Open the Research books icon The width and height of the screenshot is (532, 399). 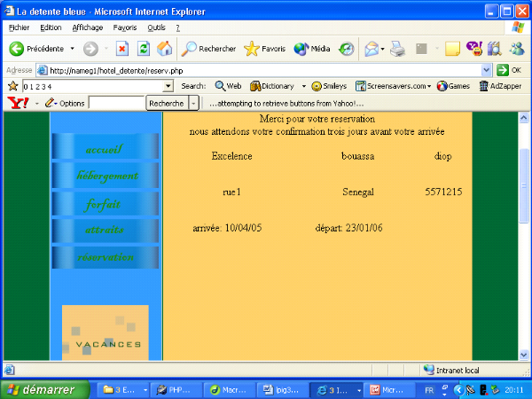pos(495,49)
